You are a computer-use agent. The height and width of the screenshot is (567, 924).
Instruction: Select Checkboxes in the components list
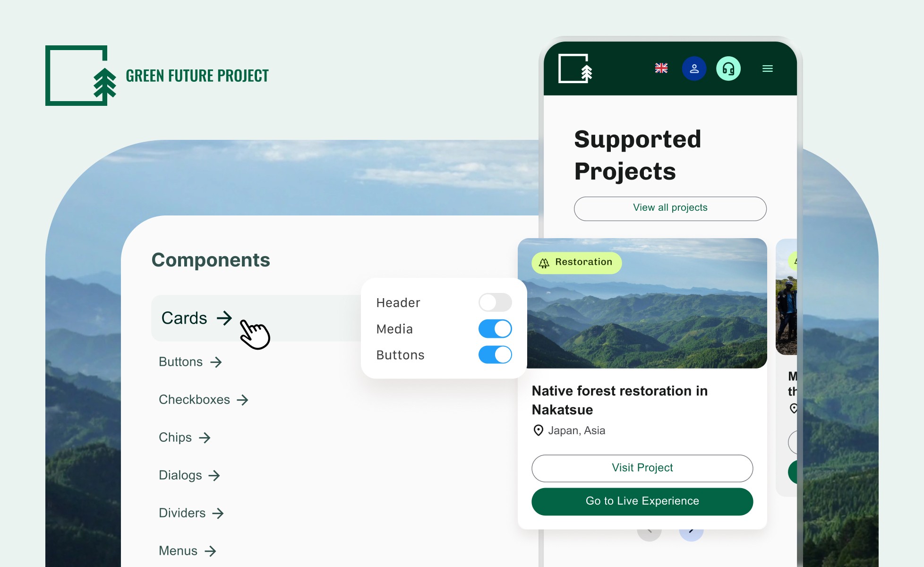204,400
